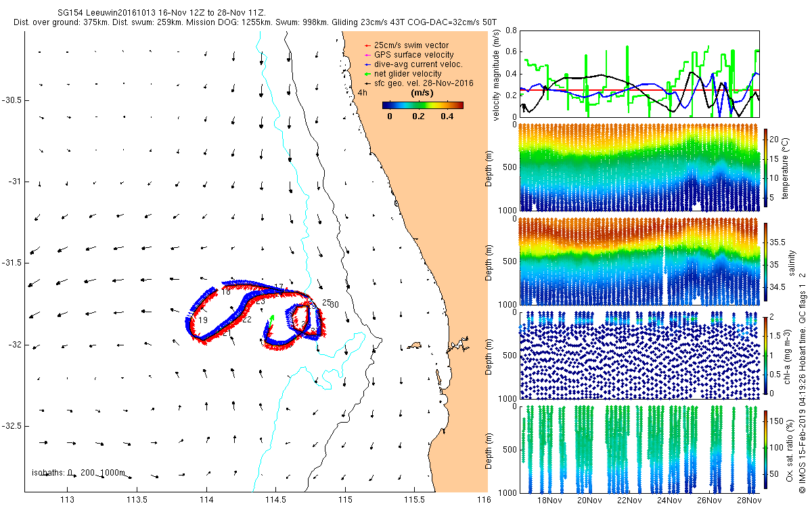The width and height of the screenshot is (812, 508).
Task: Click the '113' longitude tick on the map
Action: point(68,501)
